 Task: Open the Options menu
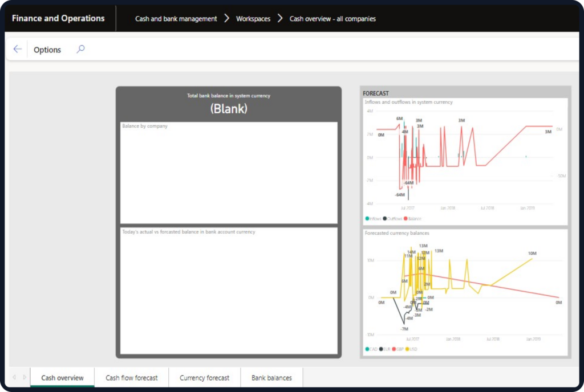pos(47,50)
